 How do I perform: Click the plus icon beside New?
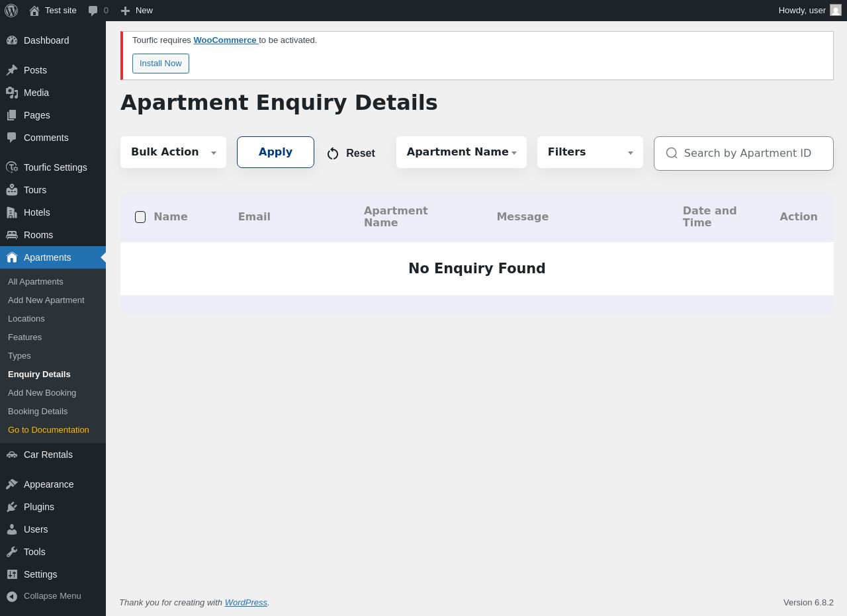[x=125, y=11]
